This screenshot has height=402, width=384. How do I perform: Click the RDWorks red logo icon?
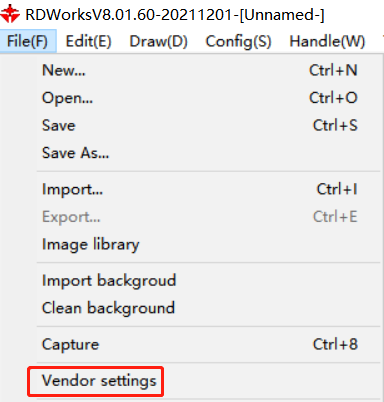10,14
